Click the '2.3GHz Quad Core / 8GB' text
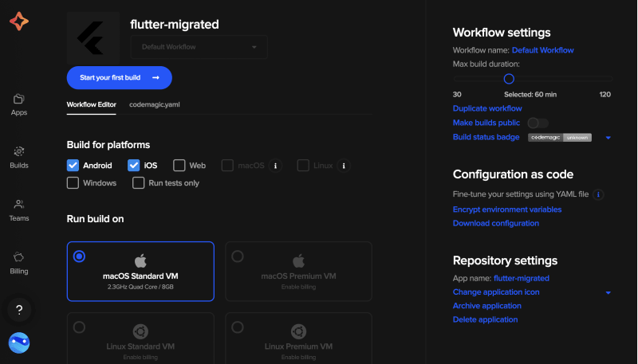The width and height of the screenshot is (638, 364). click(x=140, y=287)
